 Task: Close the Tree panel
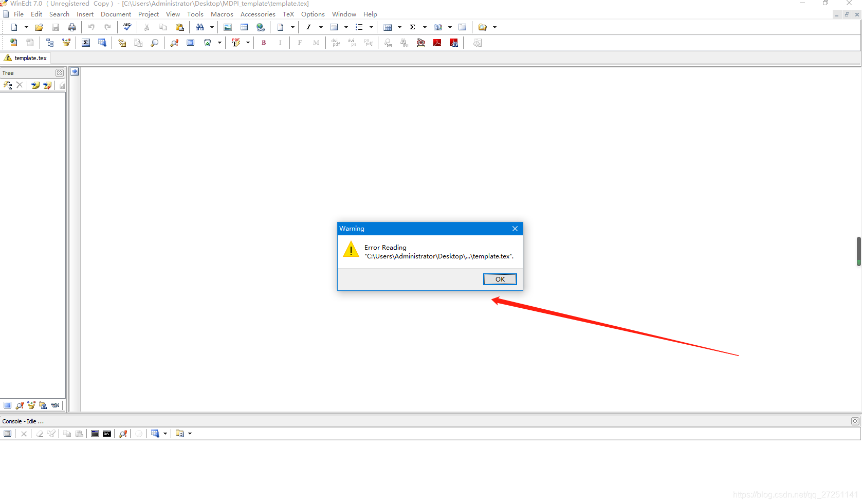tap(60, 73)
